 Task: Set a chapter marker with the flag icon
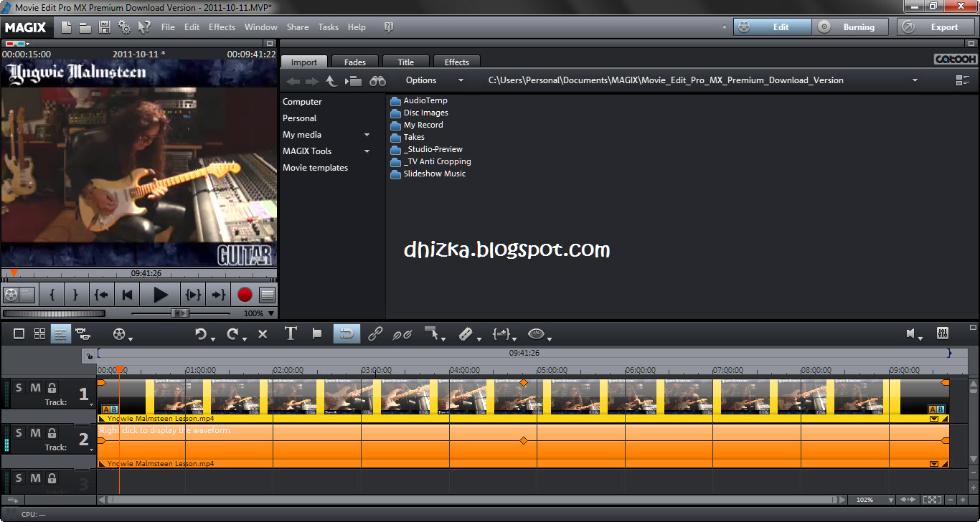tap(316, 334)
